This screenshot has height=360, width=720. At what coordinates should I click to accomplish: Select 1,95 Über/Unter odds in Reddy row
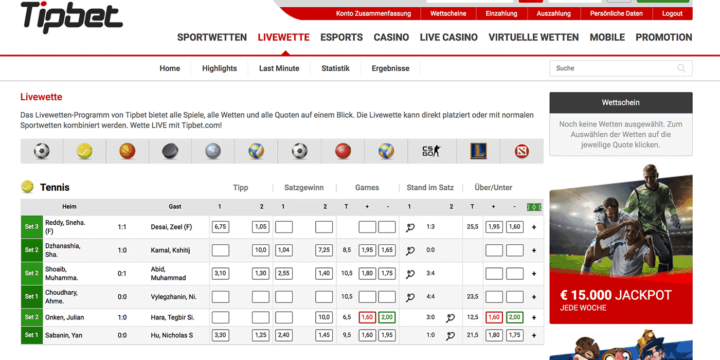[x=494, y=227]
